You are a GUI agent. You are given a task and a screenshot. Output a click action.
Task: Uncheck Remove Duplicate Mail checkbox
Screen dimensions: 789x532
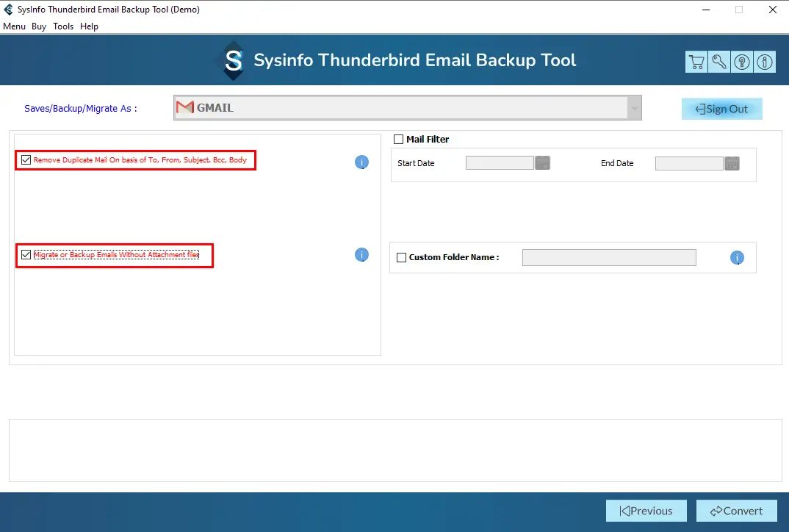click(x=26, y=160)
